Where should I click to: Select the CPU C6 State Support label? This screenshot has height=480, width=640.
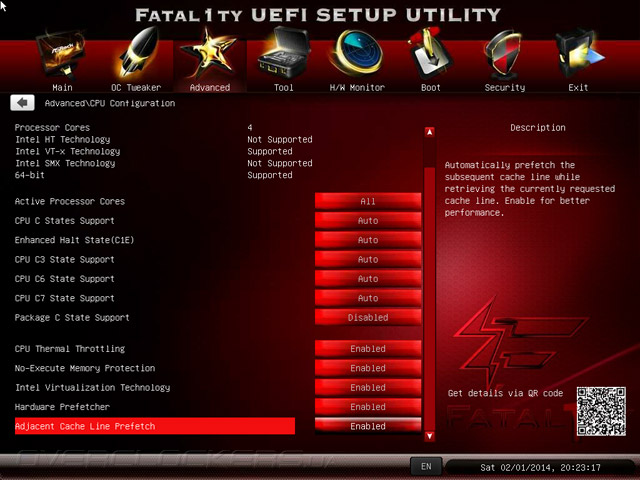(x=64, y=279)
